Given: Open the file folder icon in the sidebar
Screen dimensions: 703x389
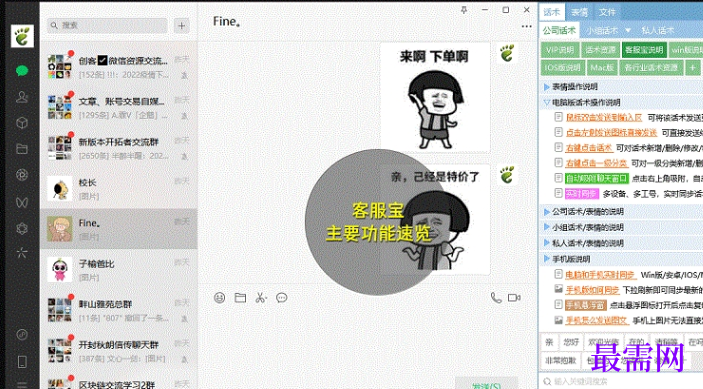Looking at the screenshot, I should click(x=22, y=149).
